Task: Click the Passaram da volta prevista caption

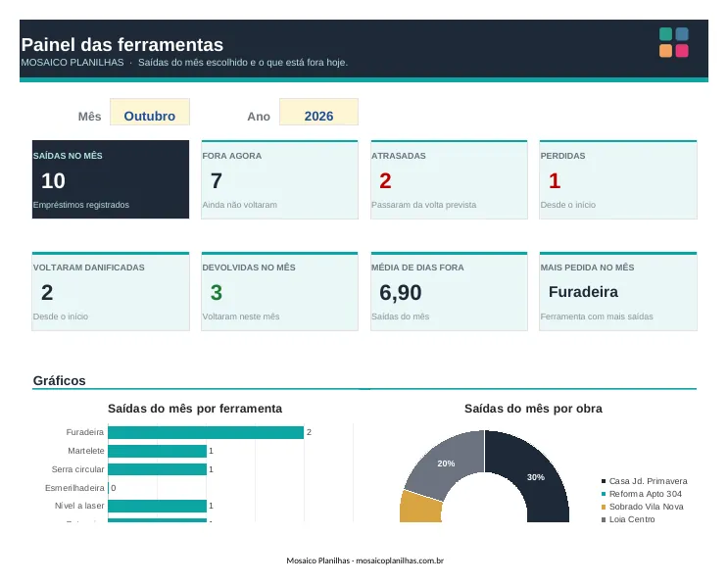Action: tap(424, 205)
